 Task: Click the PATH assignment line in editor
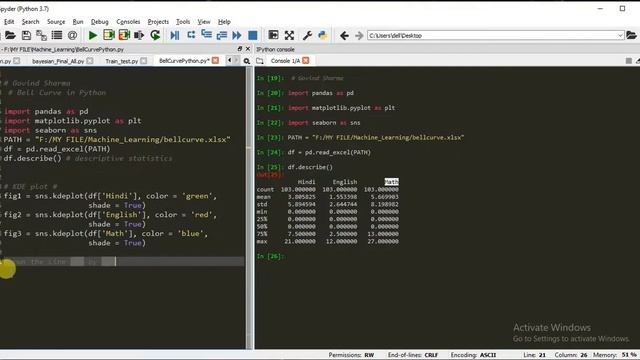tap(117, 140)
